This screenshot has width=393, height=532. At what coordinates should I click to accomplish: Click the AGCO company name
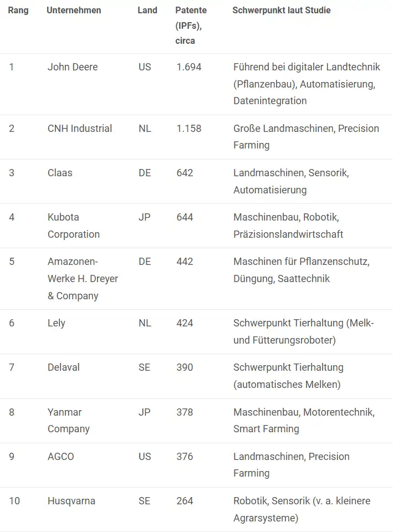(x=61, y=456)
